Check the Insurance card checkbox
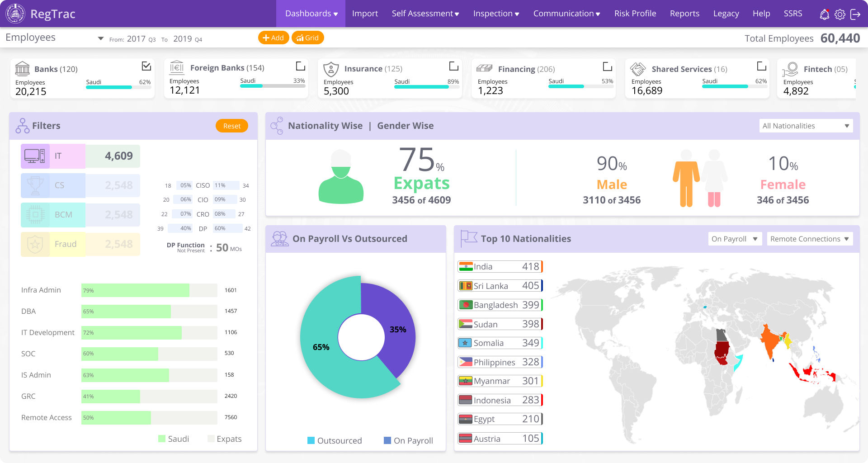The width and height of the screenshot is (868, 463). [x=453, y=66]
